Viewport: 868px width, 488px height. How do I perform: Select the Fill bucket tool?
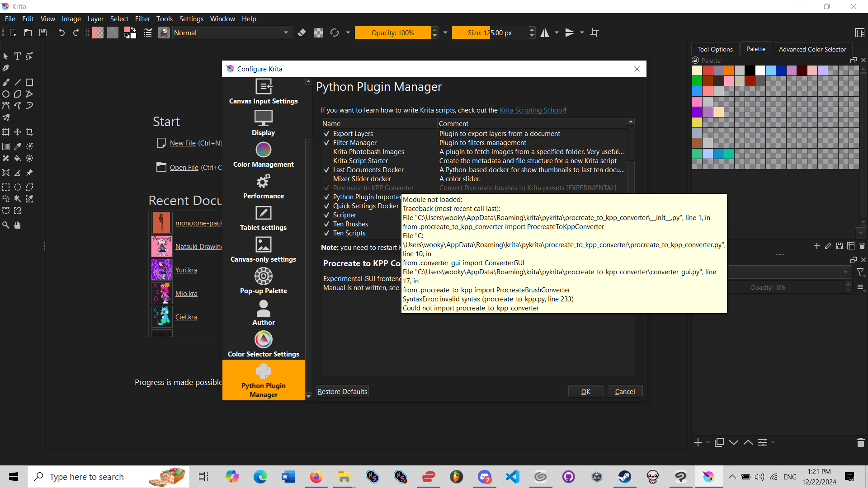tap(18, 158)
